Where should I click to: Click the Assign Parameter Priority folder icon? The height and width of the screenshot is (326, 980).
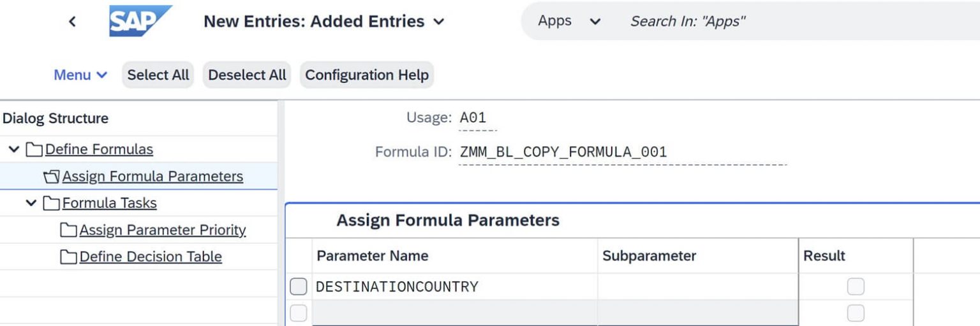pos(68,230)
